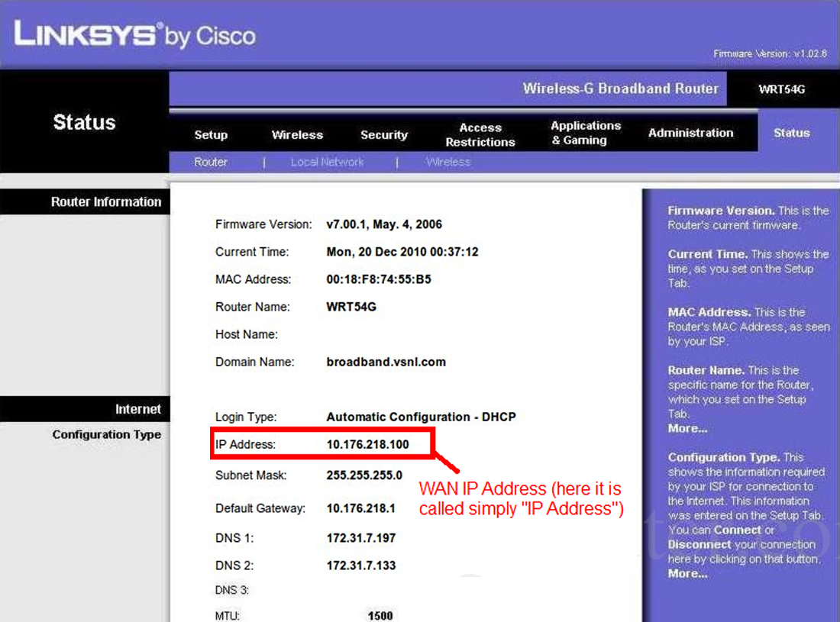Click the WRT54G model label in header

782,89
